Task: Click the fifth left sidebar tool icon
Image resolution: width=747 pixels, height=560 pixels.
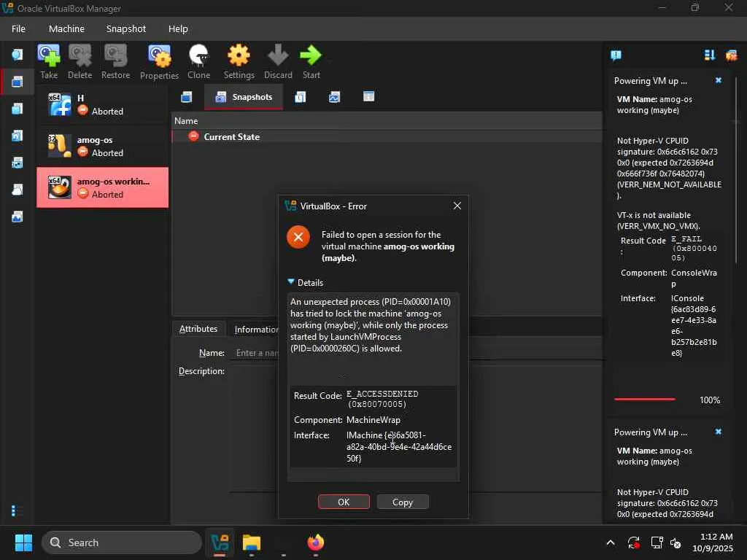Action: (18, 163)
